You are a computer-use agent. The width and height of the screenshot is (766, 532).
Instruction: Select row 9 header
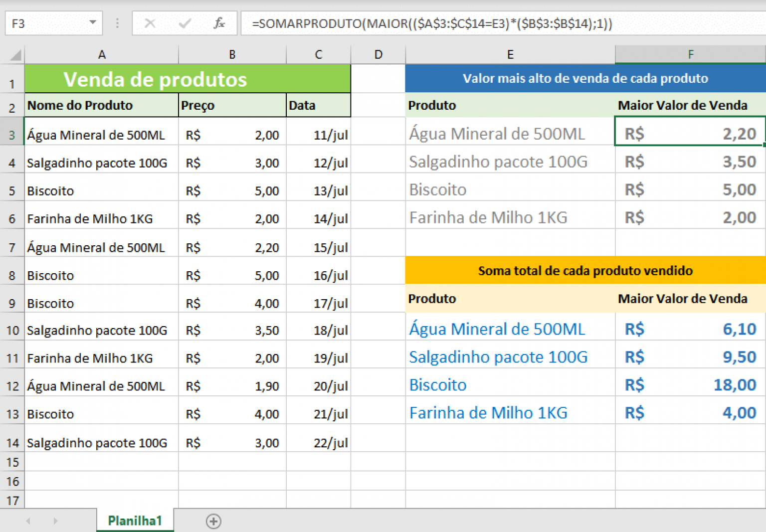click(12, 299)
